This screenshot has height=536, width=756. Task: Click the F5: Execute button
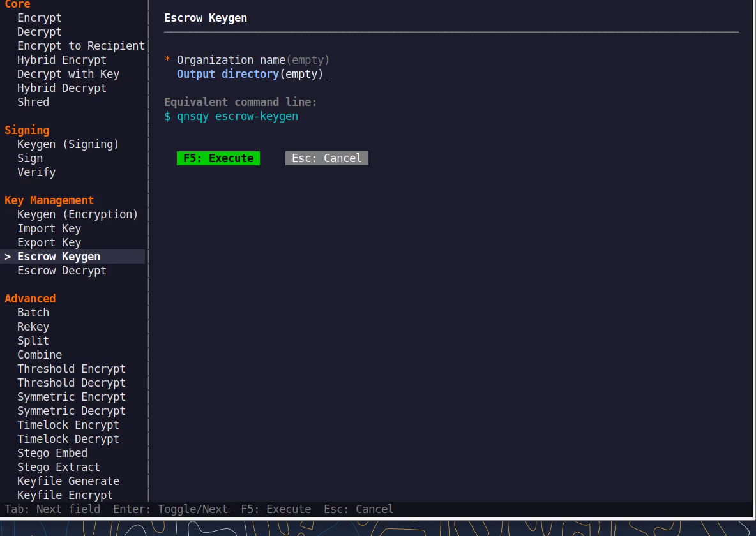[218, 158]
